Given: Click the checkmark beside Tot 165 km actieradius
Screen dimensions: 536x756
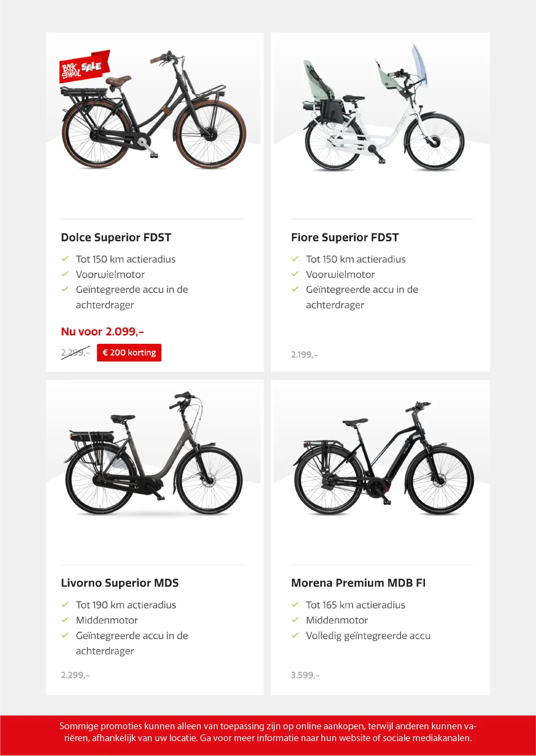Looking at the screenshot, I should [295, 604].
